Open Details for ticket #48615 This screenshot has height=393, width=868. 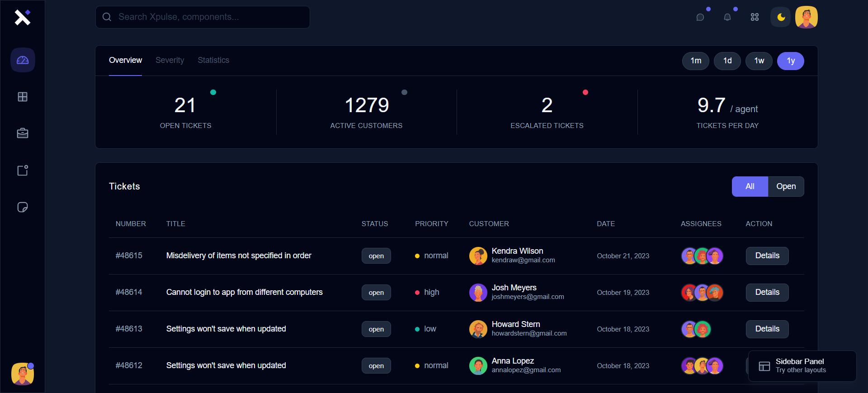pos(767,256)
